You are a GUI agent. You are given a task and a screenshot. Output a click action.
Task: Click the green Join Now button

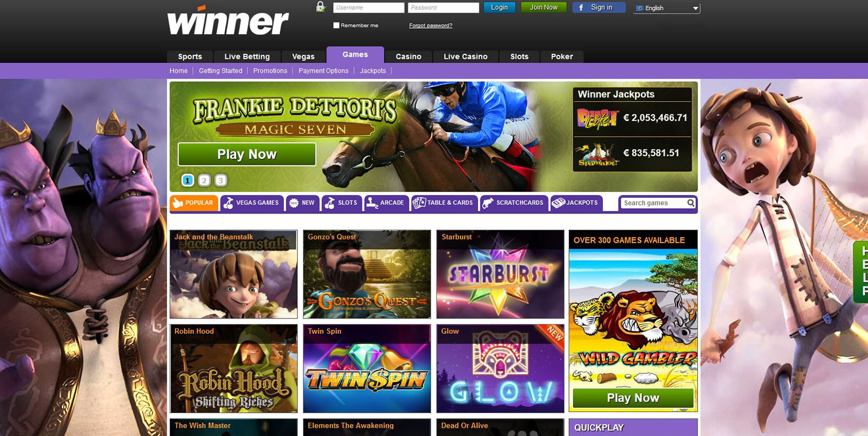(x=544, y=7)
